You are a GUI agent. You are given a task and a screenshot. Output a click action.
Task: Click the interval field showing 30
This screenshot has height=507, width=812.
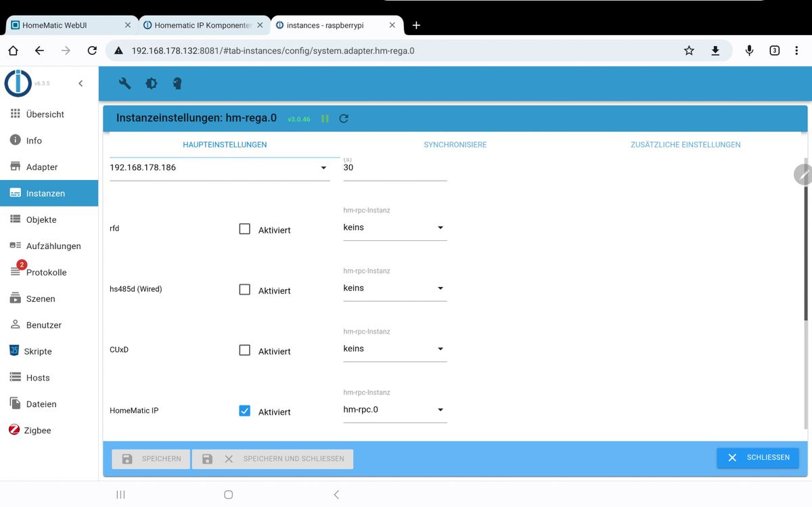(x=395, y=168)
